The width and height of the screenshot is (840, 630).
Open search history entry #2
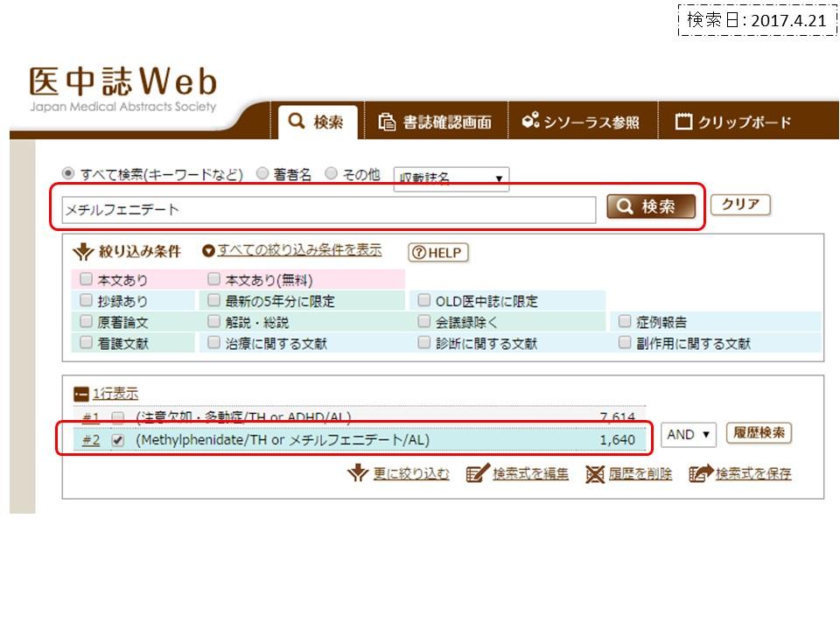(91, 440)
